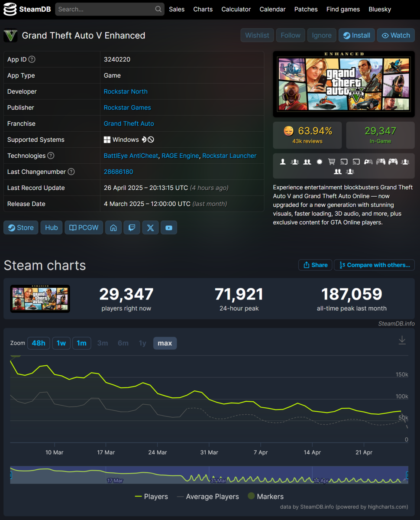
Task: Set chart zoom to 1w
Action: tap(61, 343)
